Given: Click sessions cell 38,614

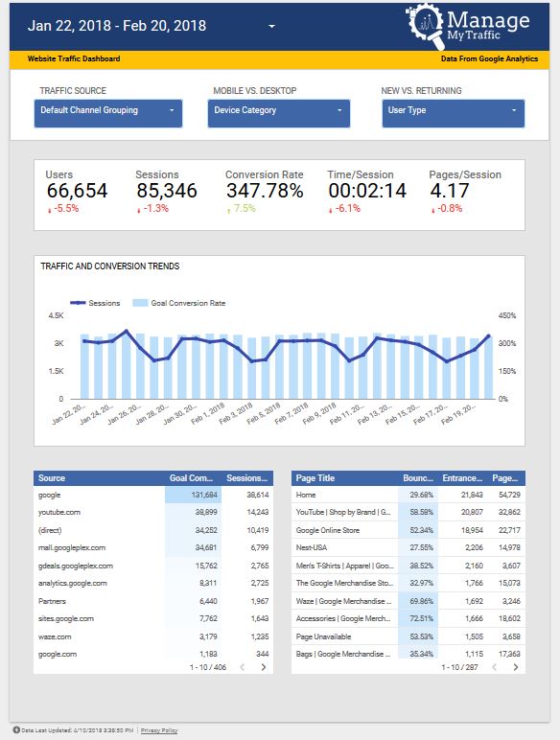Looking at the screenshot, I should [x=258, y=495].
